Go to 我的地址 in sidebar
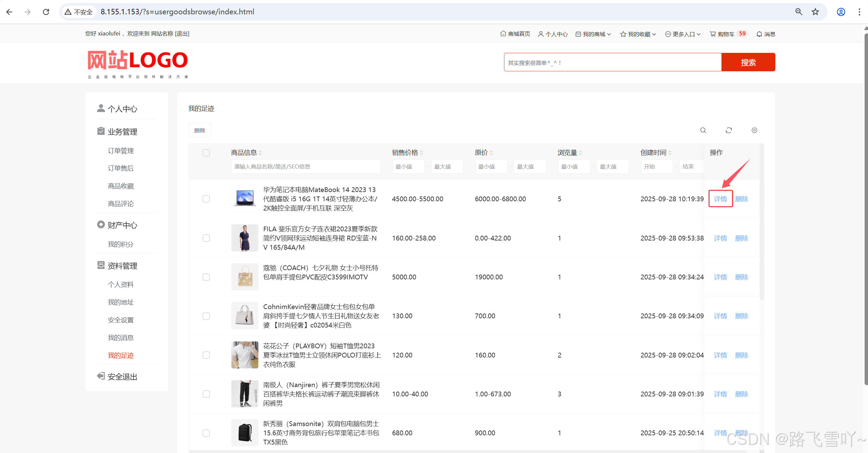 [x=121, y=302]
